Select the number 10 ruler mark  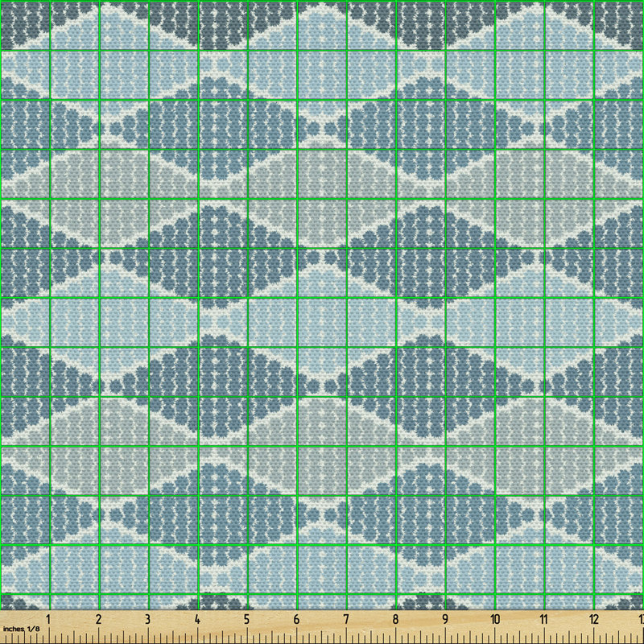click(494, 619)
